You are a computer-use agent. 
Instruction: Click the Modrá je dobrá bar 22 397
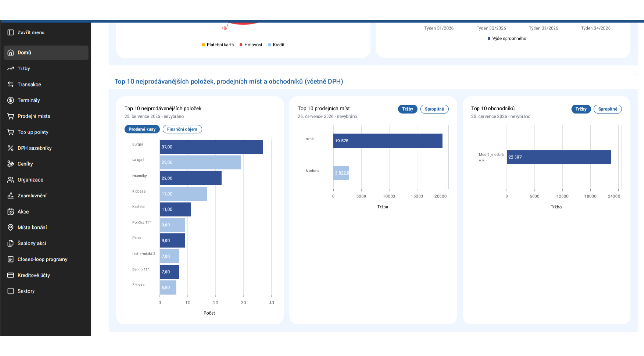559,157
